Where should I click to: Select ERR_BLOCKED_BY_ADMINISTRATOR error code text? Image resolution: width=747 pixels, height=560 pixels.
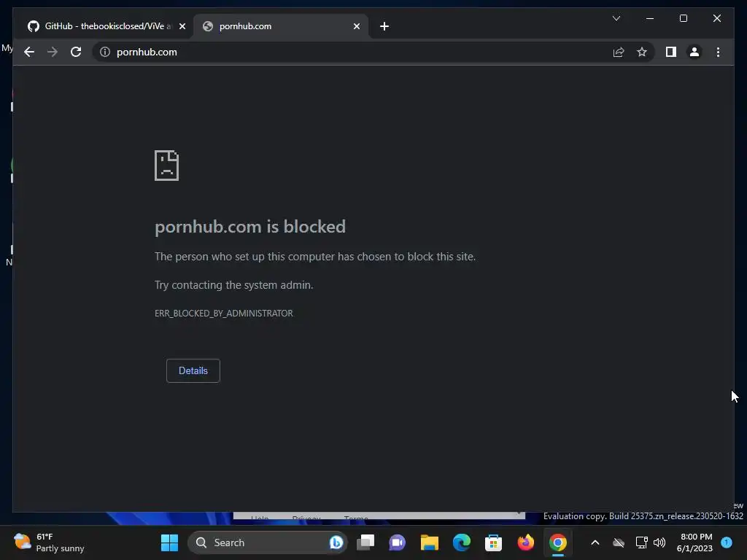tap(224, 314)
